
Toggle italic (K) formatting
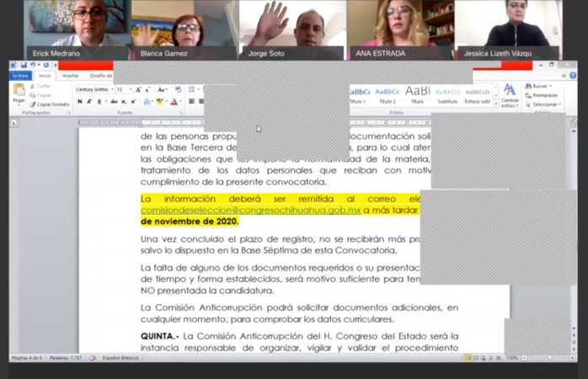(89, 102)
